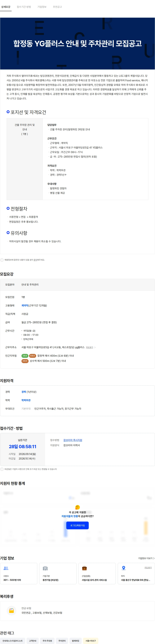Click the 국민연금, 고용보험 benefits text

point(42,613)
